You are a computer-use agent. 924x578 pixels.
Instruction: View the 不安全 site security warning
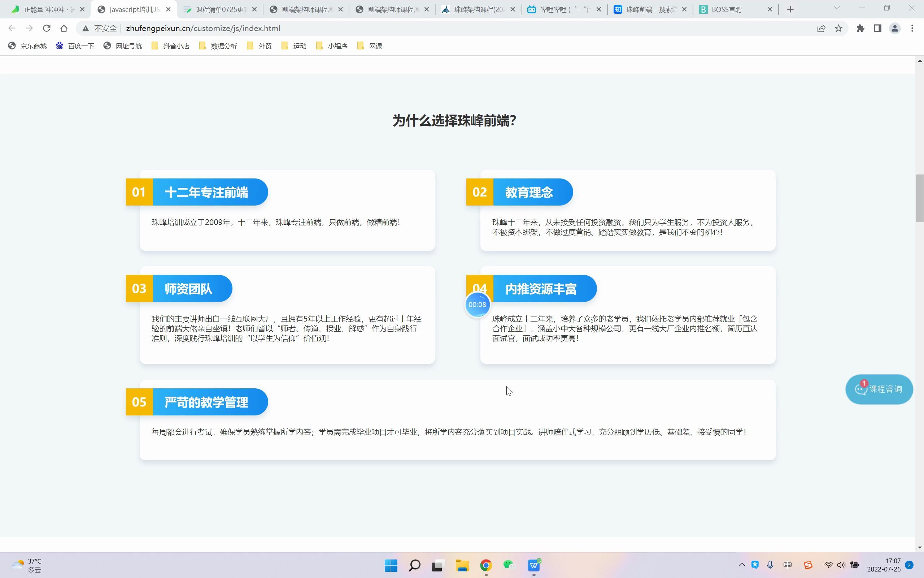click(x=100, y=28)
